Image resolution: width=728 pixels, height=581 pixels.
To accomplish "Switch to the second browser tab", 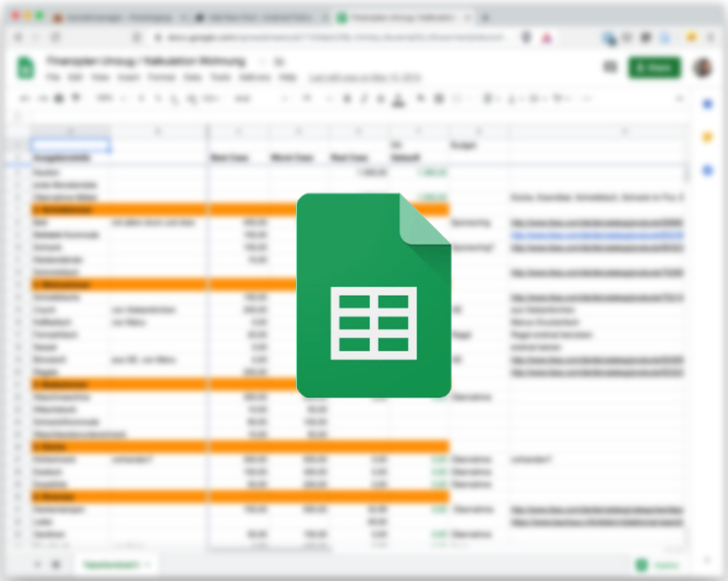I will tap(262, 18).
